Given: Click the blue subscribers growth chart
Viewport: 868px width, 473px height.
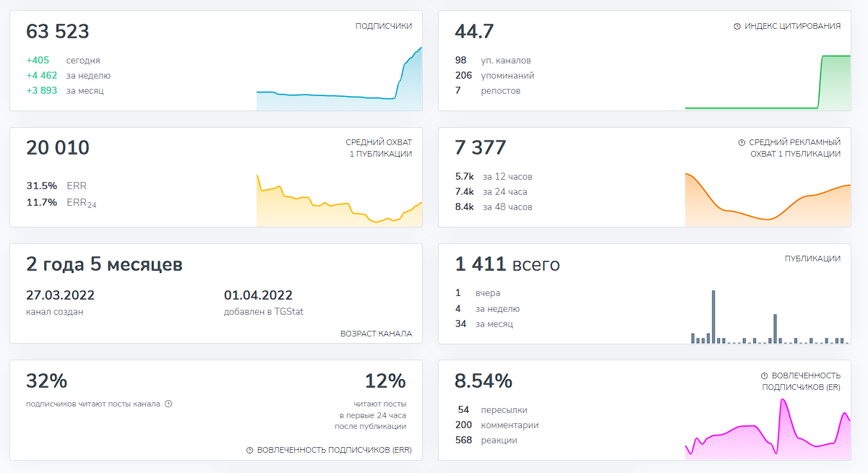Looking at the screenshot, I should pyautogui.click(x=339, y=79).
